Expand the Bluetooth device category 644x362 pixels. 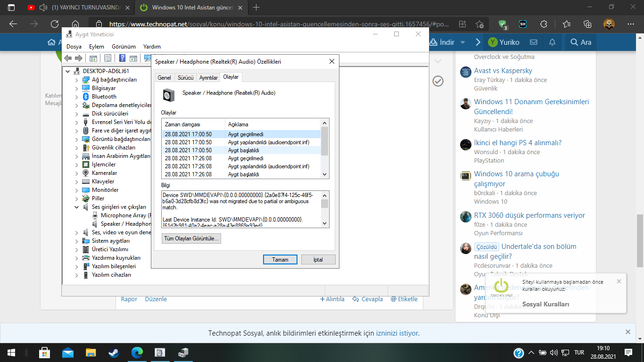77,97
